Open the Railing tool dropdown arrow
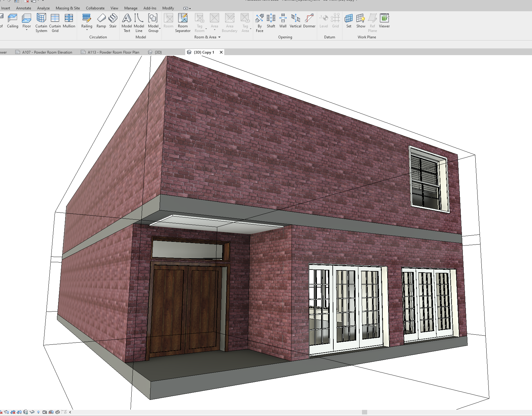The width and height of the screenshot is (532, 416). click(87, 30)
